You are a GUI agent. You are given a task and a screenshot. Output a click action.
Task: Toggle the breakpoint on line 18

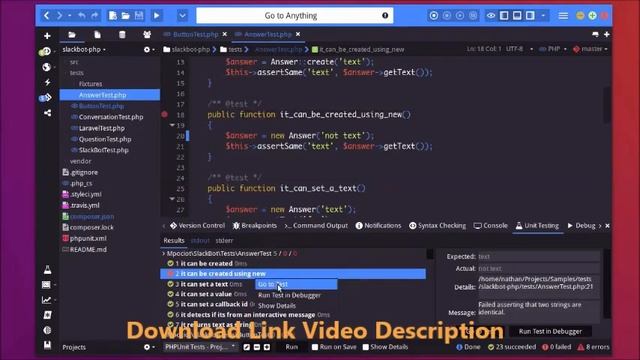coord(164,115)
